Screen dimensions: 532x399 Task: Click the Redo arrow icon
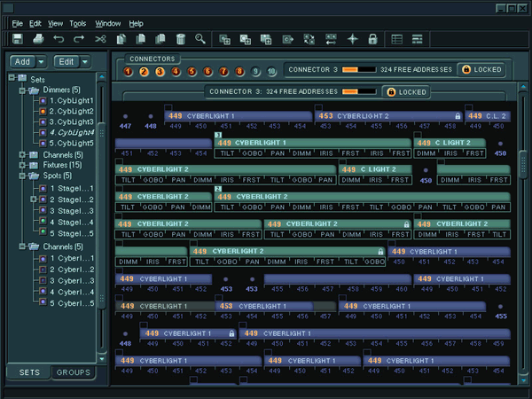(x=79, y=39)
